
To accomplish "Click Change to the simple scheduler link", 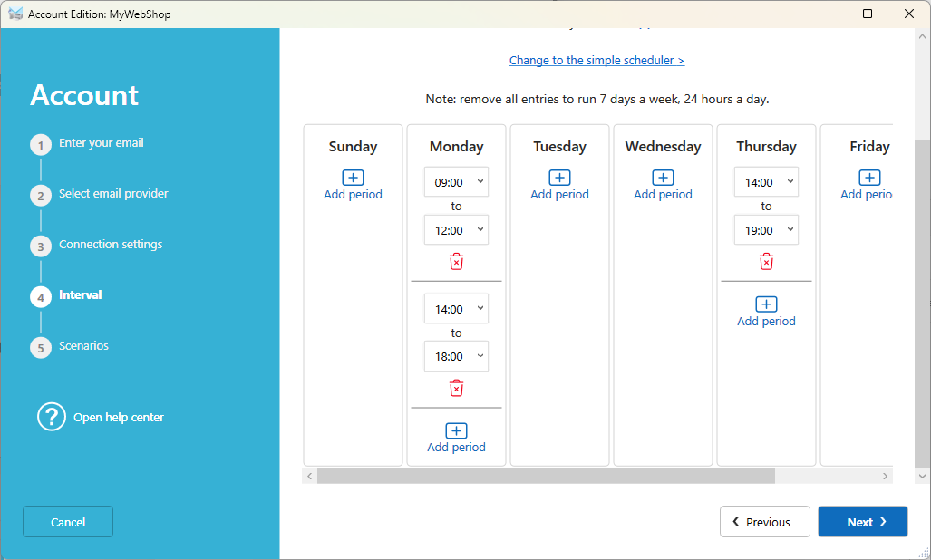I will pyautogui.click(x=596, y=61).
